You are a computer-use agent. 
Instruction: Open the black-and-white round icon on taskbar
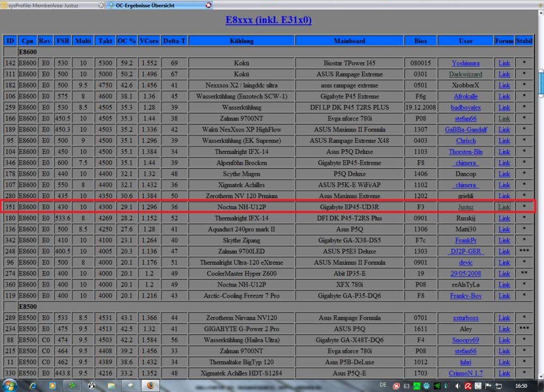pyautogui.click(x=92, y=386)
